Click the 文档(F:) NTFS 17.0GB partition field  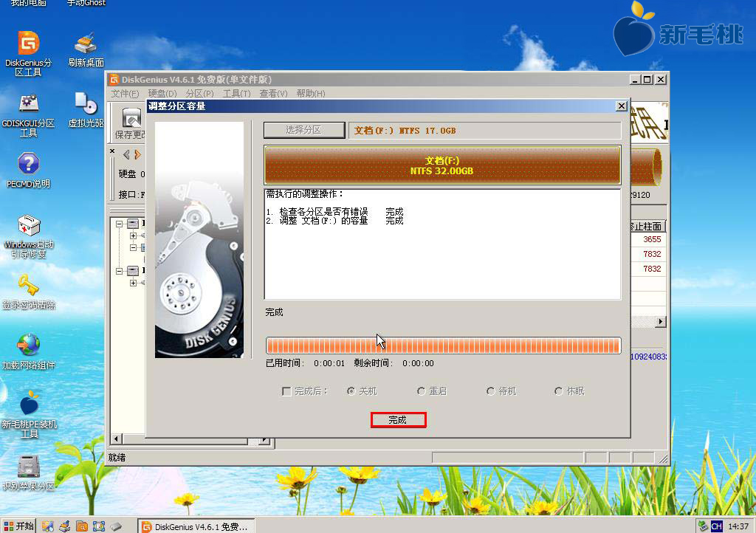484,130
